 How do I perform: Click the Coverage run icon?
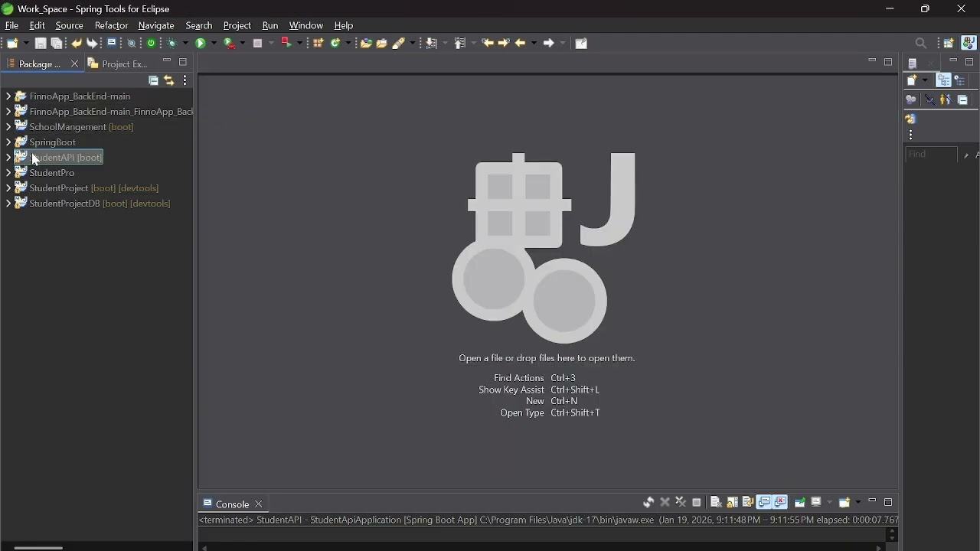pos(229,44)
